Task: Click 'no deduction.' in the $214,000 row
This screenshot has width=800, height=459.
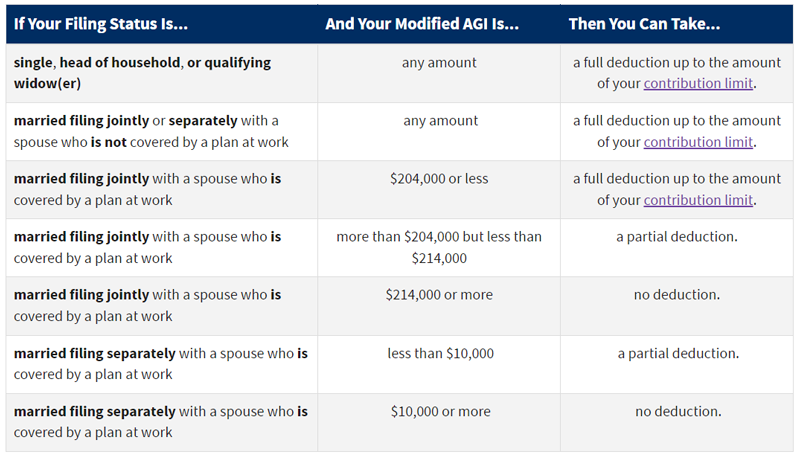Action: 677,295
